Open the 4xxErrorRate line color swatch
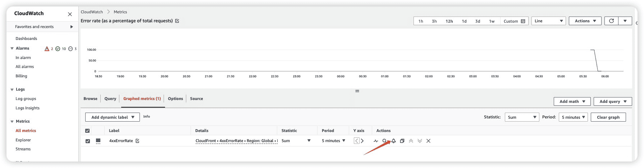The image size is (644, 168). [x=98, y=141]
